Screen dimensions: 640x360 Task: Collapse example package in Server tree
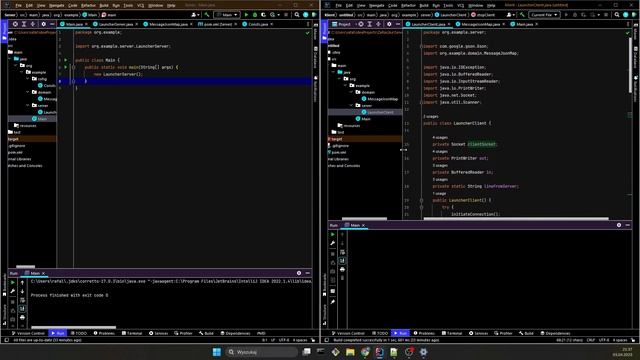point(22,72)
